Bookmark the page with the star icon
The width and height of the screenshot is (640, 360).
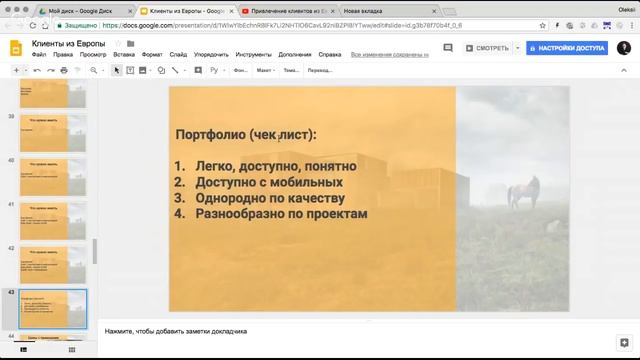[x=542, y=25]
